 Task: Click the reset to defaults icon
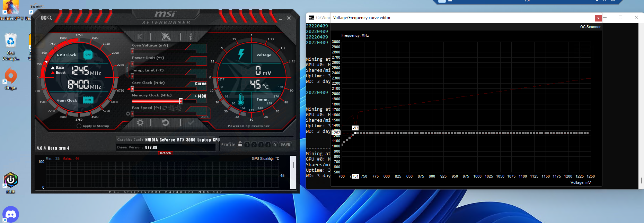pyautogui.click(x=165, y=122)
